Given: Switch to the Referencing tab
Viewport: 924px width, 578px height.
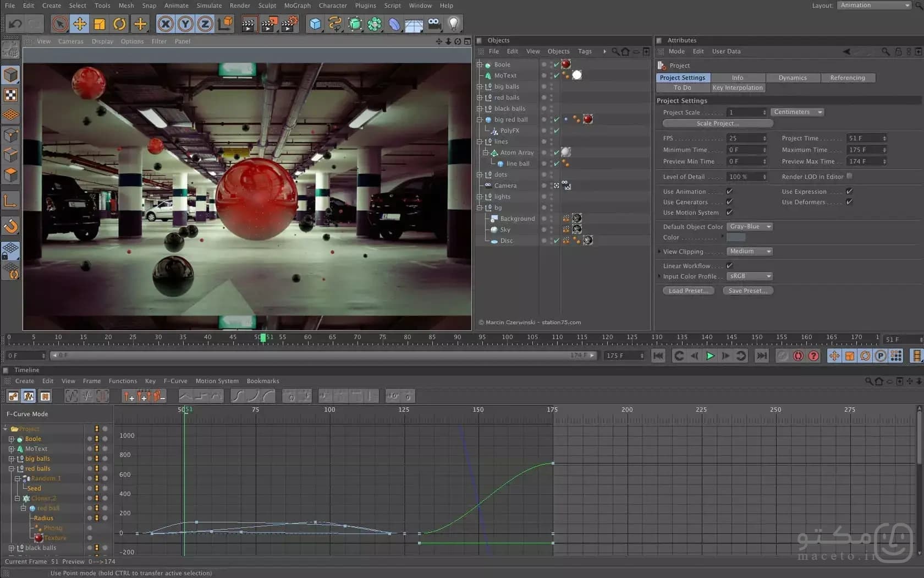Looking at the screenshot, I should pos(848,78).
